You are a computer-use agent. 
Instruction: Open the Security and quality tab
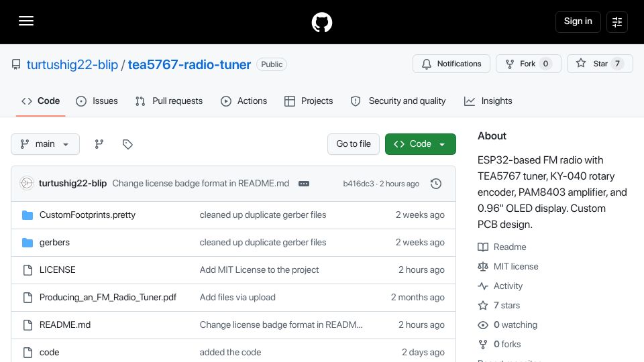(398, 101)
